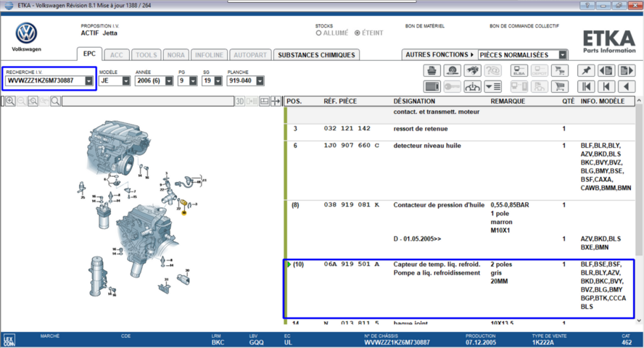Open the single shopping cart icon
644x348 pixels.
[559, 86]
